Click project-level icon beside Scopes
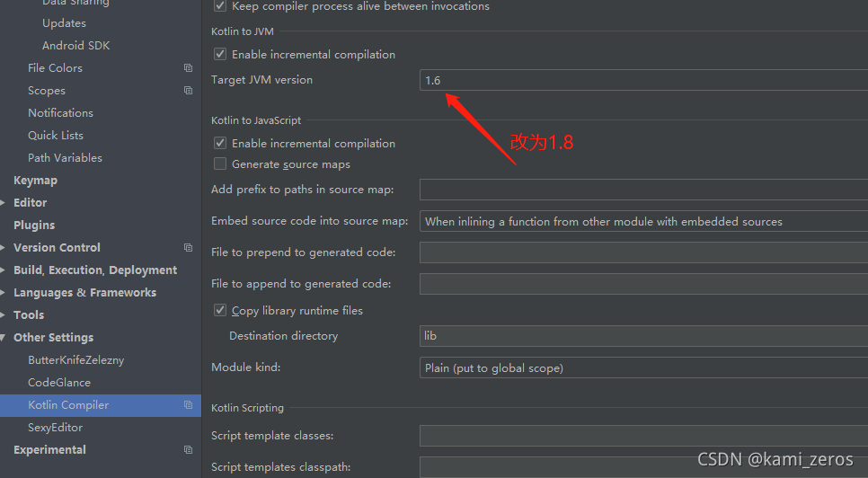868x478 pixels. point(188,90)
